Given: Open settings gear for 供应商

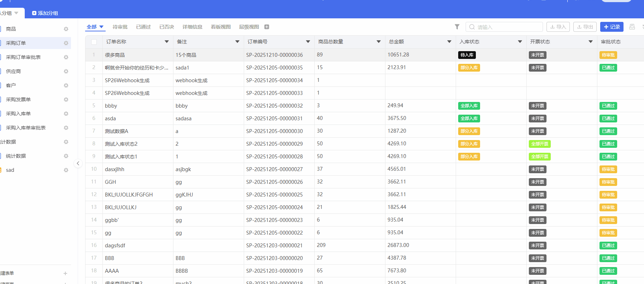Looking at the screenshot, I should [66, 71].
